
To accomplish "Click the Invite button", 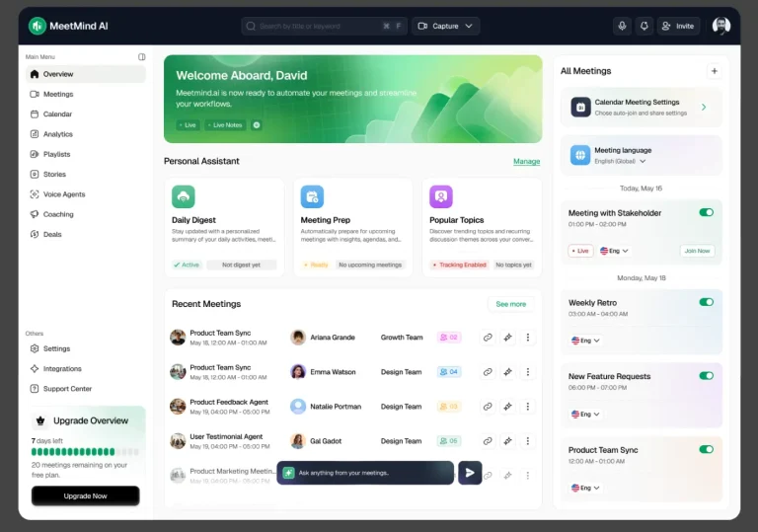I will tap(678, 26).
